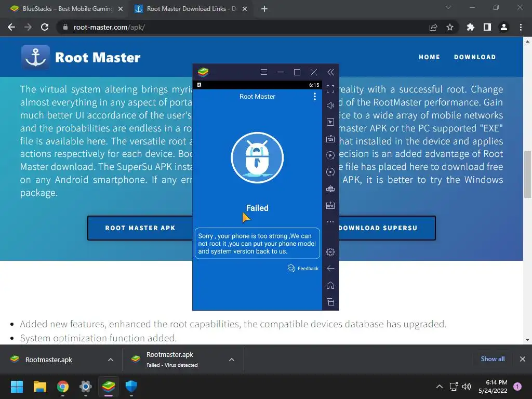Click the crying robot failed image
This screenshot has width=532, height=399.
tap(257, 158)
